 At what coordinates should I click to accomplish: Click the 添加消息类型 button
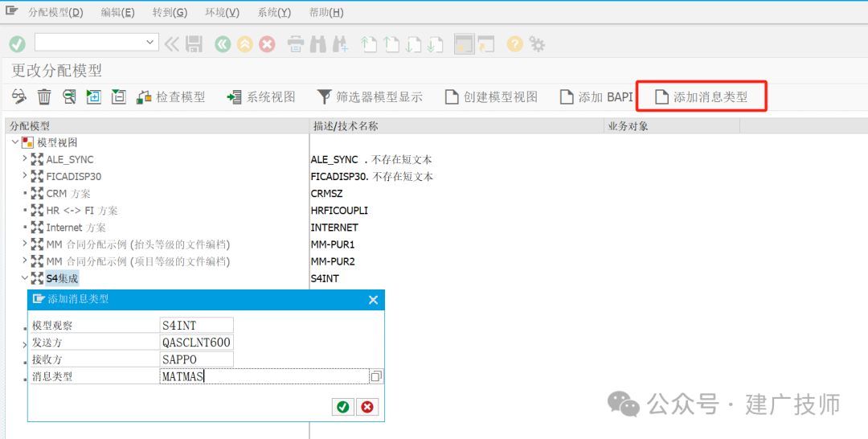pos(702,96)
